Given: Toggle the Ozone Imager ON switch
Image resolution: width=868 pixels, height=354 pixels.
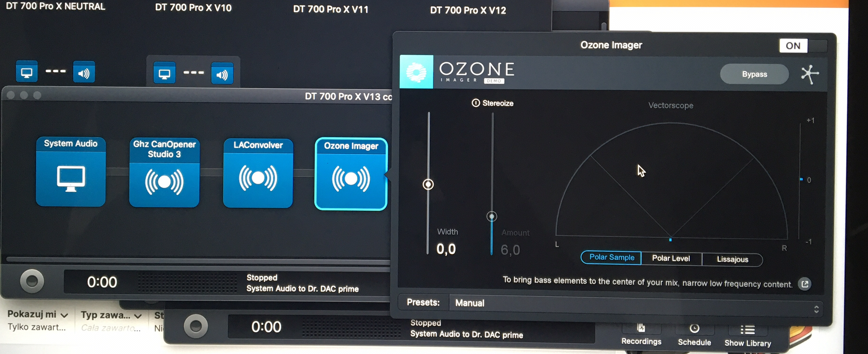Looking at the screenshot, I should coord(803,46).
